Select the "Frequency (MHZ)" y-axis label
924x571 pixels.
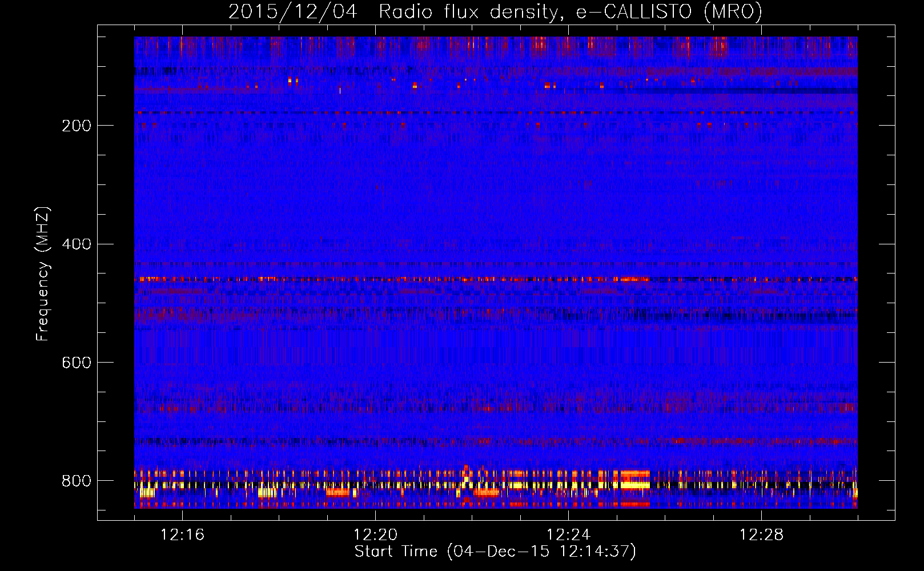tap(43, 274)
